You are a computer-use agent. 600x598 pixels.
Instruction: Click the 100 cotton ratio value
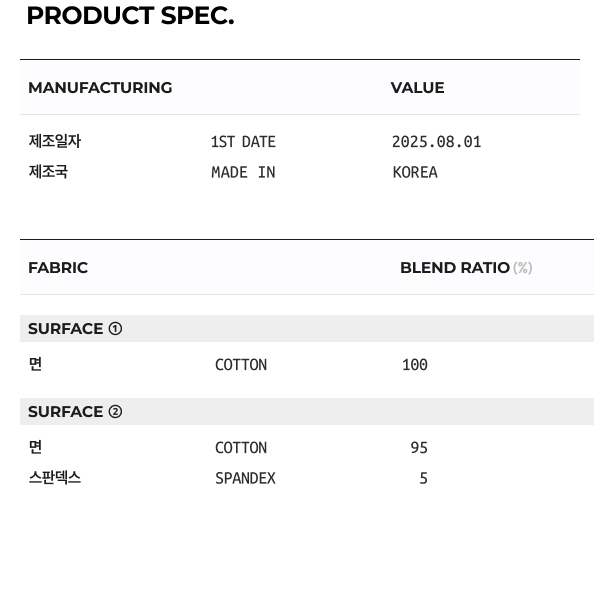pyautogui.click(x=414, y=365)
